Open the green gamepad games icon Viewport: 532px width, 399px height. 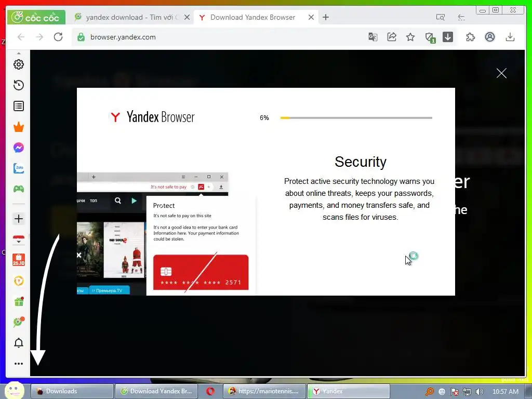(19, 189)
